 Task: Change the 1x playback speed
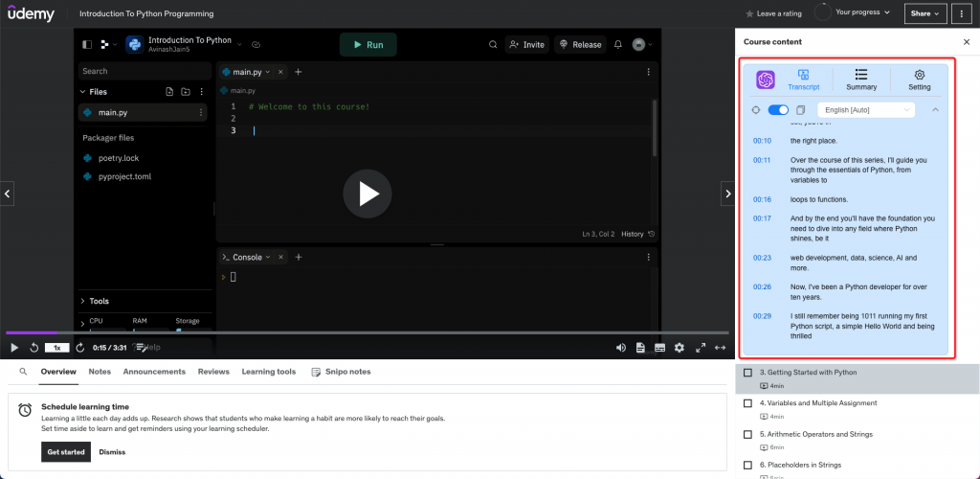point(56,348)
